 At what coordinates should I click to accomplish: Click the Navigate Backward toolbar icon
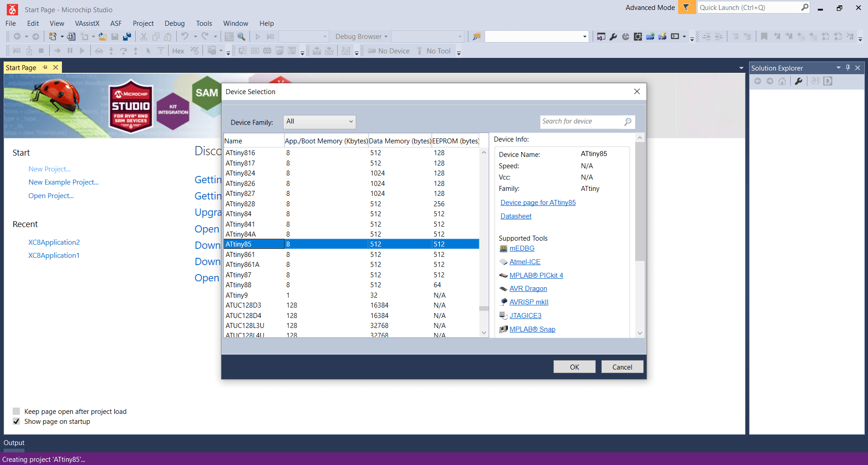tap(17, 37)
